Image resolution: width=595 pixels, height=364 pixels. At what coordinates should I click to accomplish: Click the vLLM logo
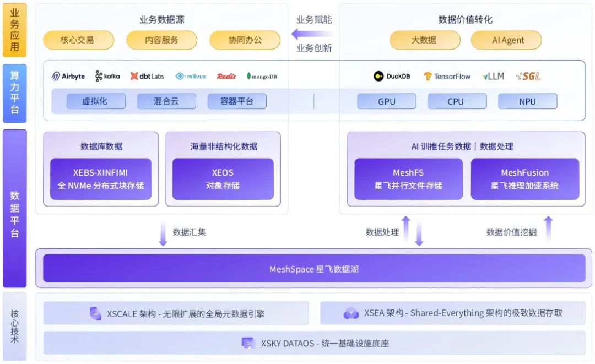493,76
